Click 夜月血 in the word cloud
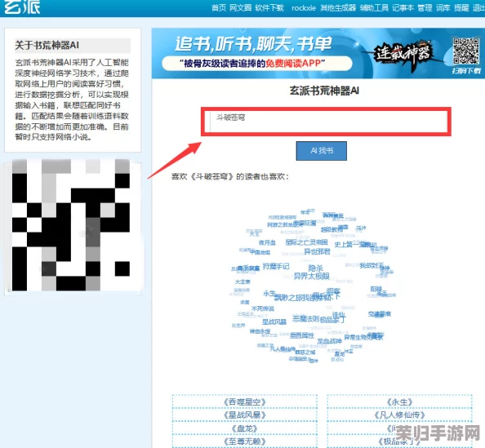This screenshot has width=485, height=448. [267, 242]
